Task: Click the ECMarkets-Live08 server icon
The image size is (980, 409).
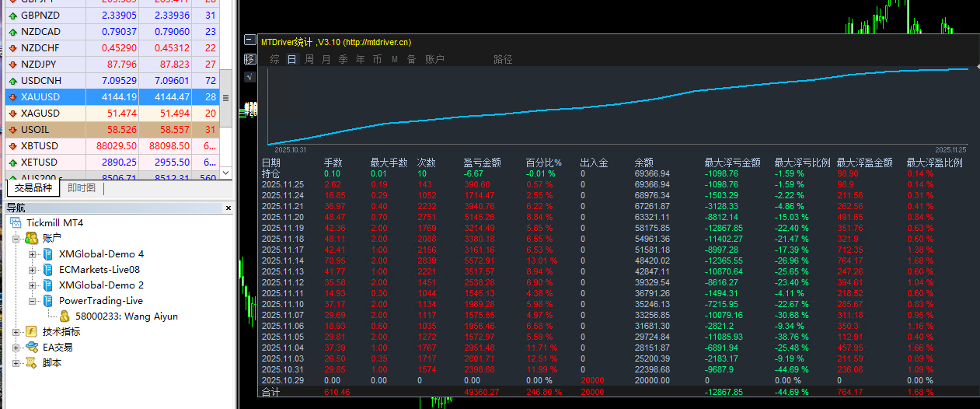Action: click(x=47, y=269)
